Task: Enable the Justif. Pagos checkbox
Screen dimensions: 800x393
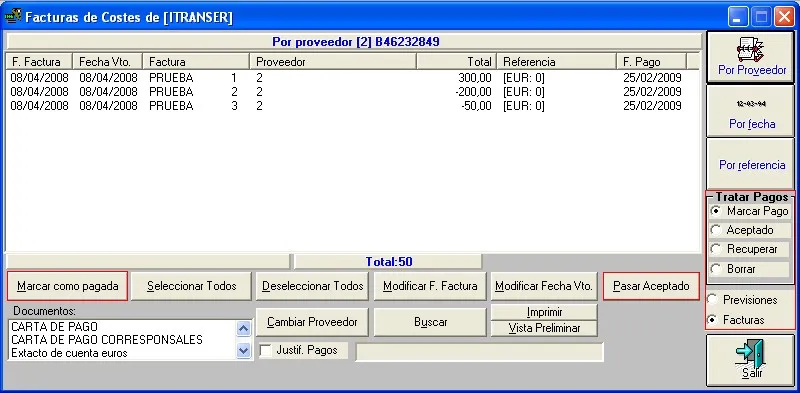Action: click(x=266, y=351)
